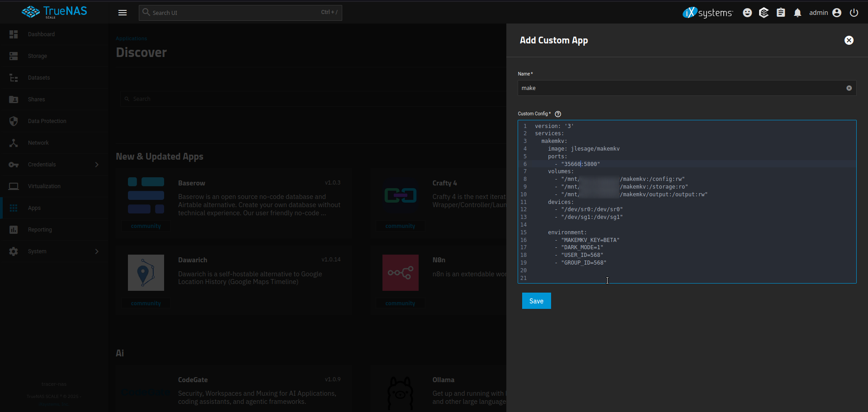The height and width of the screenshot is (412, 868).
Task: Open Virtualization in the sidebar
Action: click(44, 186)
